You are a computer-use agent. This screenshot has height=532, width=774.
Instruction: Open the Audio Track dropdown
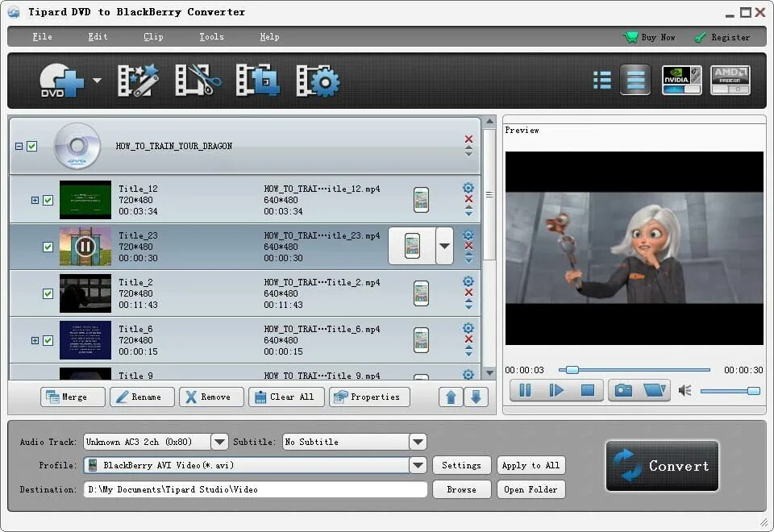[219, 442]
